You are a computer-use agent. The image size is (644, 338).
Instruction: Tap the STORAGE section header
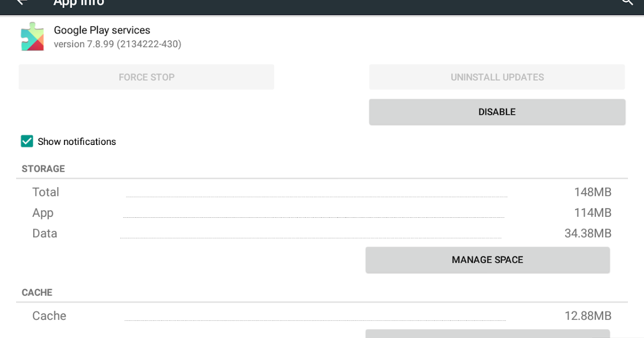(43, 168)
